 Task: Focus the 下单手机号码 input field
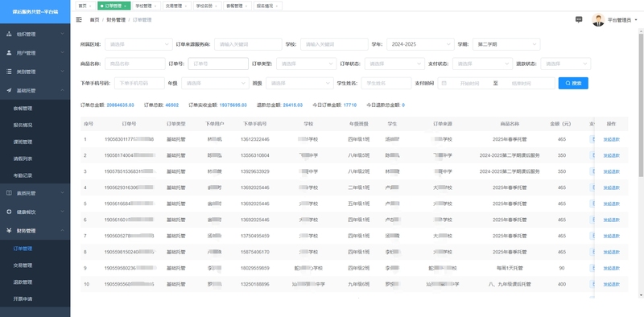[139, 84]
